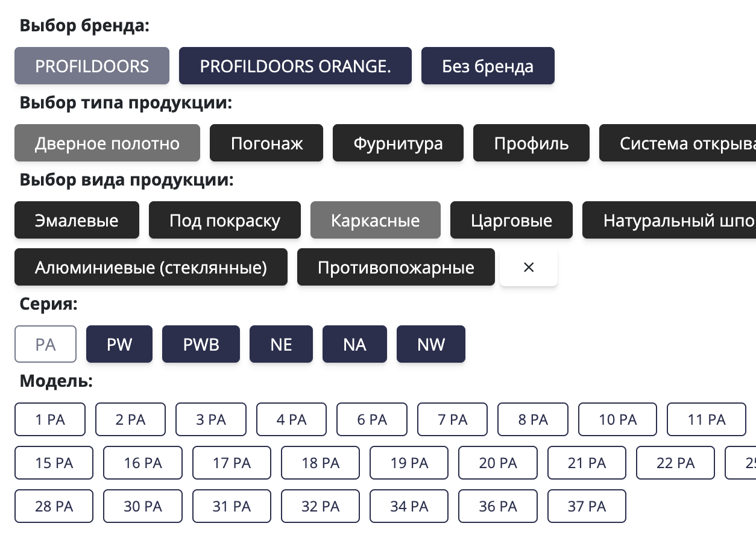Select Эмалевые door type
This screenshot has height=535, width=756.
[77, 220]
